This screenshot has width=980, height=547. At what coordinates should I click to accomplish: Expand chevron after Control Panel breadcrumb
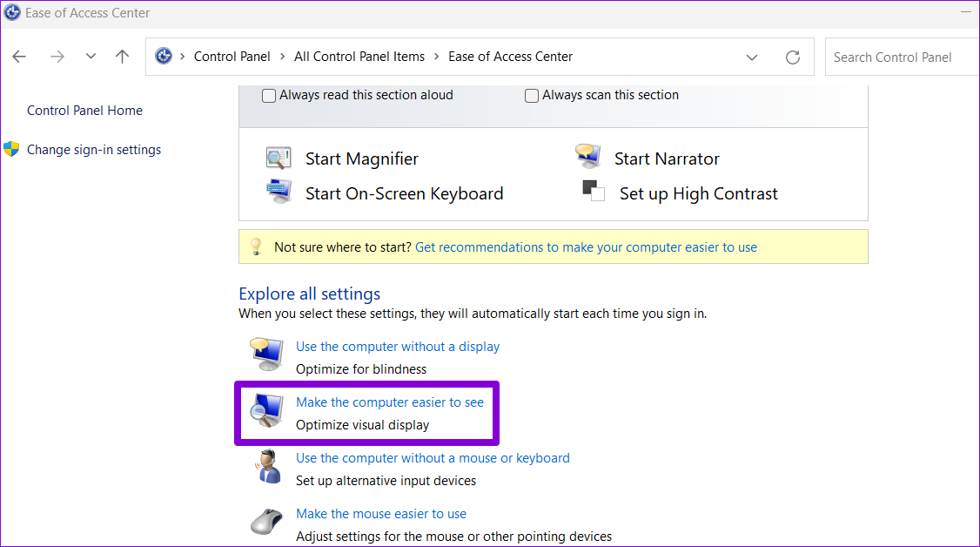(281, 57)
